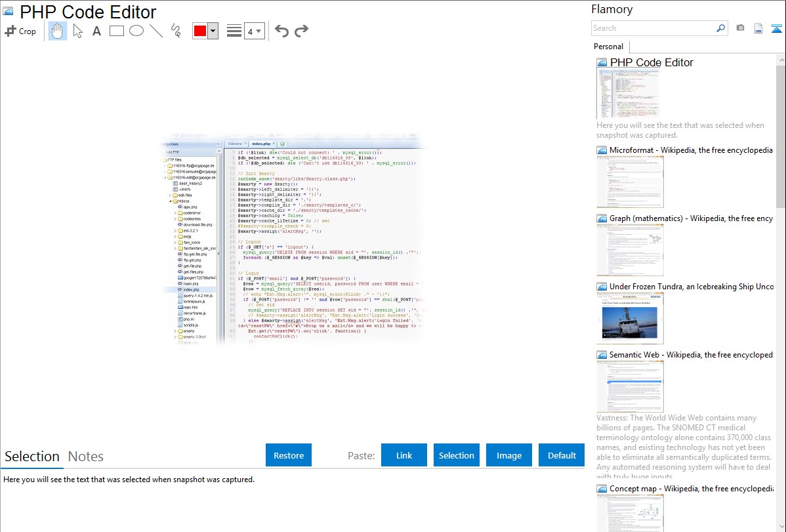The image size is (786, 532).
Task: Click the captured PHP editor screenshot image
Action: [x=294, y=239]
